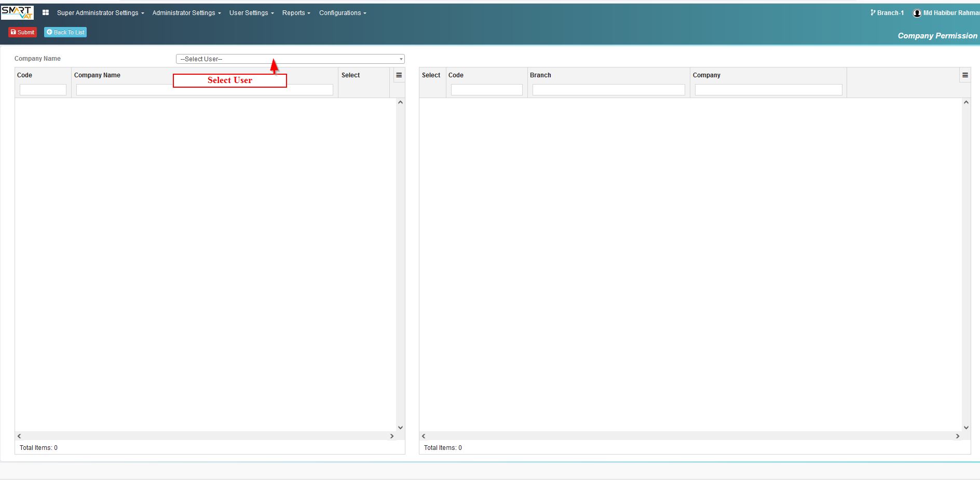Click the SmartVAT logo

17,12
